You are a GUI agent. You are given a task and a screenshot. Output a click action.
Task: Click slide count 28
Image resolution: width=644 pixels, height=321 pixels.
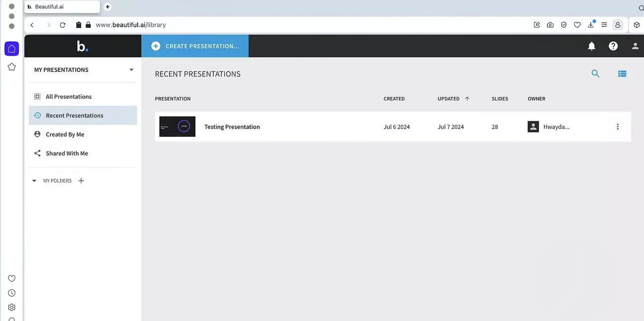click(495, 127)
